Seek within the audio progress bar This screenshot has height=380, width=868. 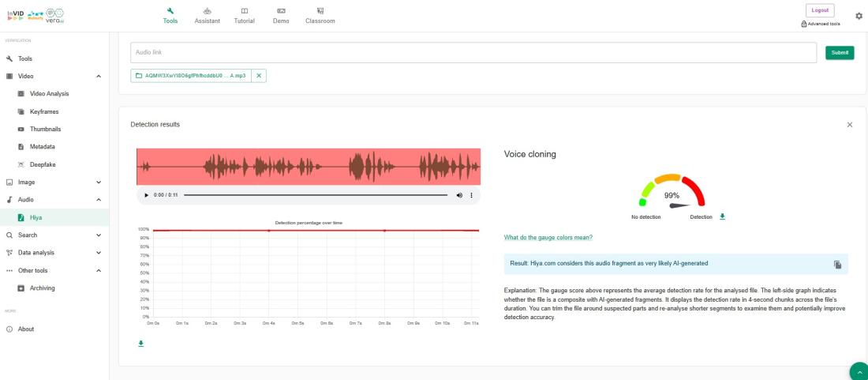316,195
